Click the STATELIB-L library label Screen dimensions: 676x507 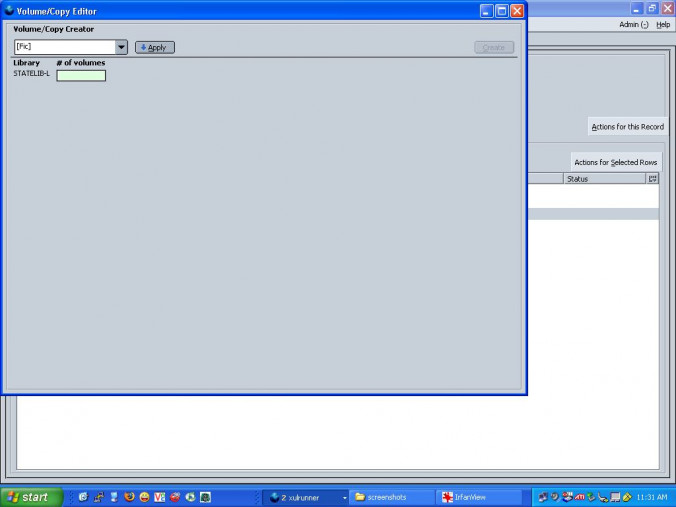(31, 73)
